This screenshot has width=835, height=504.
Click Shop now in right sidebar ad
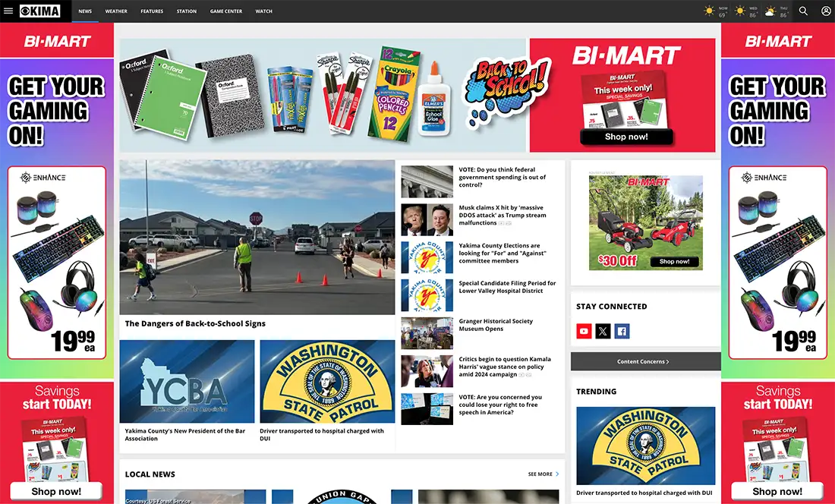point(777,491)
